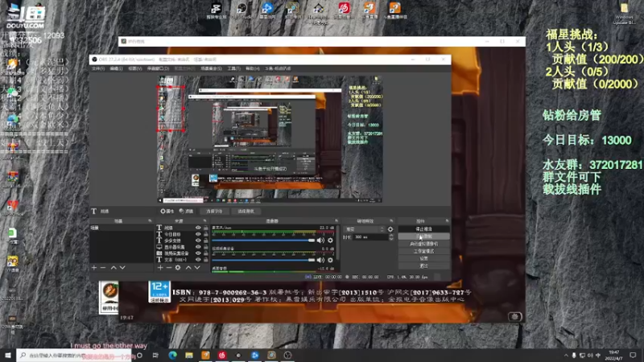Open notification center in system tray
Image resolution: width=644 pixels, height=362 pixels.
[633, 355]
